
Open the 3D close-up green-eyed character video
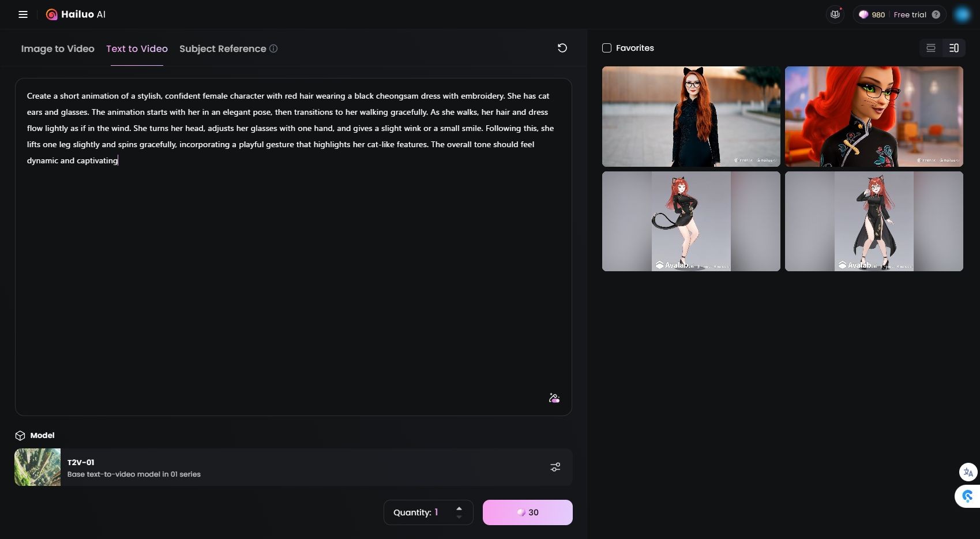pyautogui.click(x=874, y=117)
